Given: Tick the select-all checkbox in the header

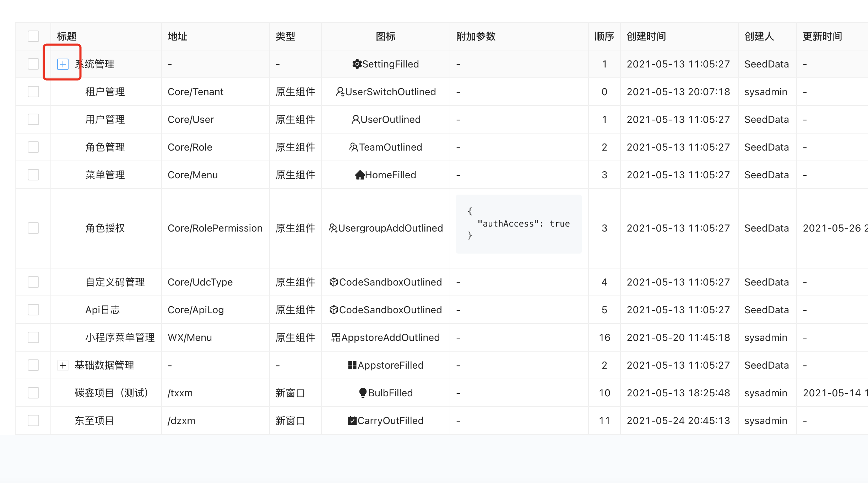Looking at the screenshot, I should point(33,36).
